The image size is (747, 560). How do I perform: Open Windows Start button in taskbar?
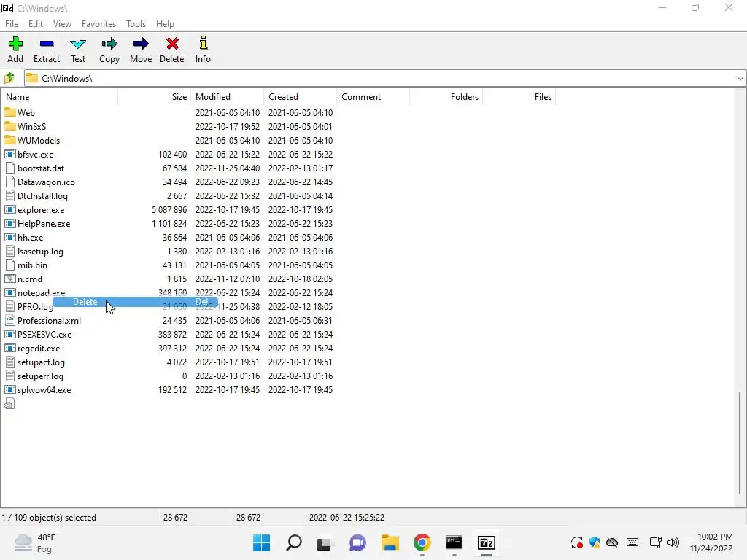(x=261, y=542)
